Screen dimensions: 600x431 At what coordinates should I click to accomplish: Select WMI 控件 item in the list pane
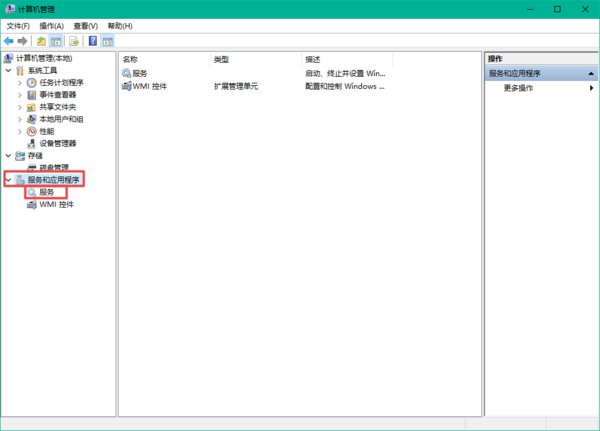[x=149, y=87]
